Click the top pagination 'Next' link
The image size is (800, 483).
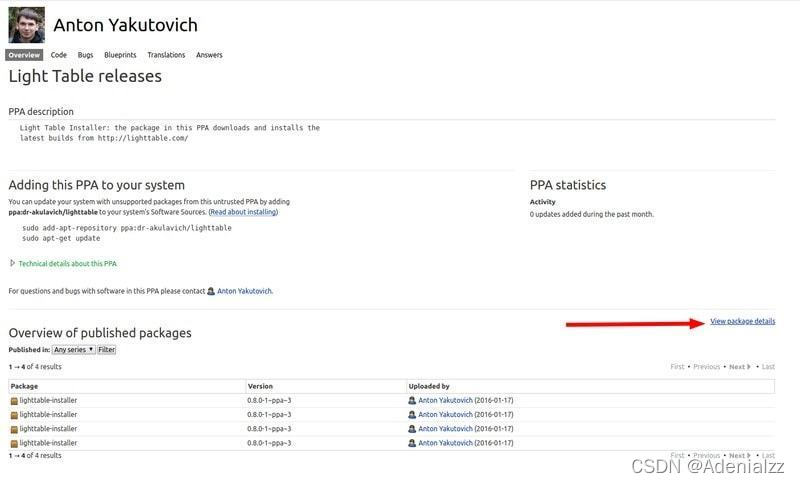739,367
